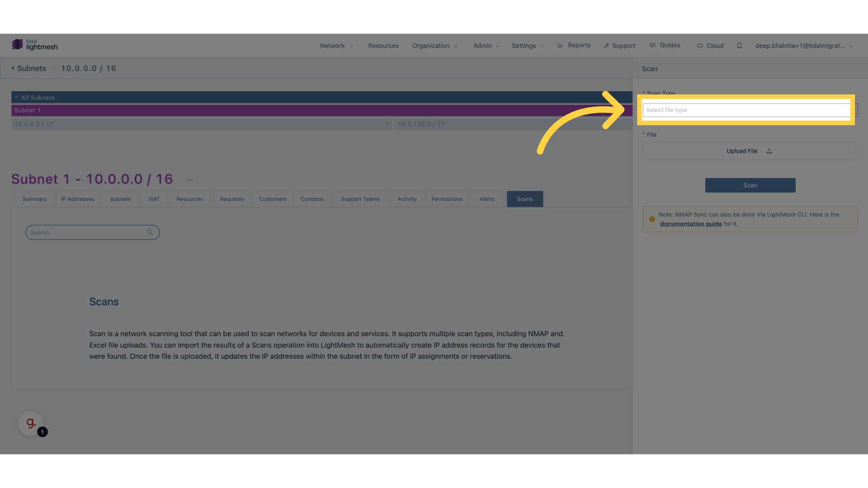Select file type from Scan Type dropdown

tap(747, 110)
